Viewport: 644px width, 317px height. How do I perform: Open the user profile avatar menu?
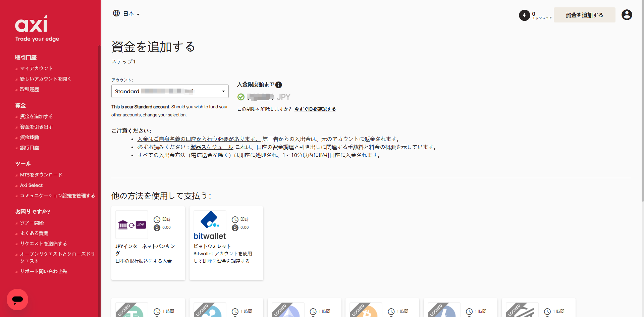click(x=627, y=15)
